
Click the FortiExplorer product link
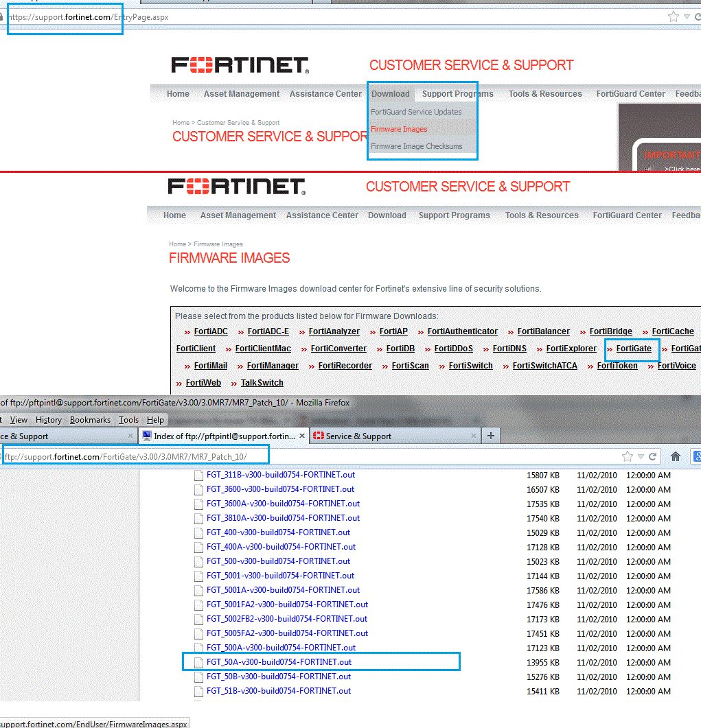tap(571, 349)
